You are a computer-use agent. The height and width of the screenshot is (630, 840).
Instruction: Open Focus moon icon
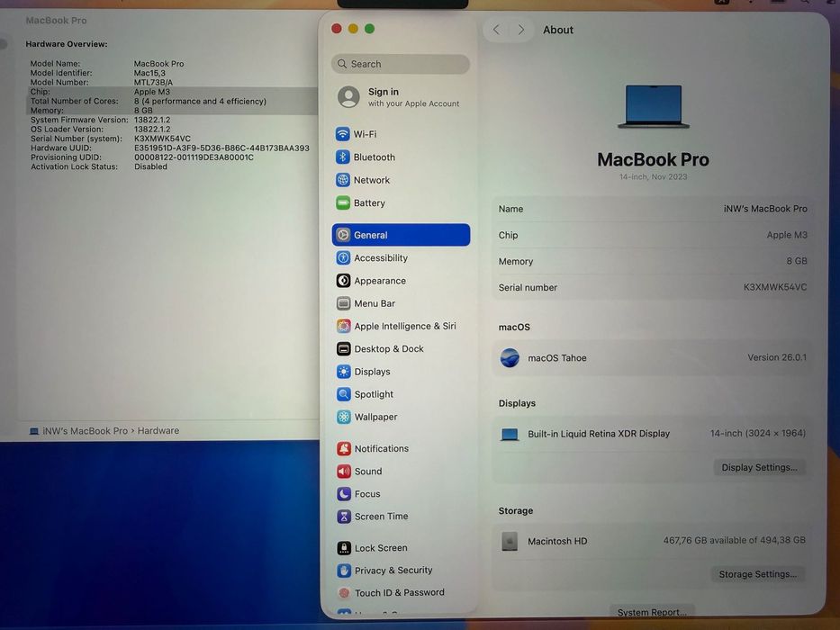coord(344,493)
